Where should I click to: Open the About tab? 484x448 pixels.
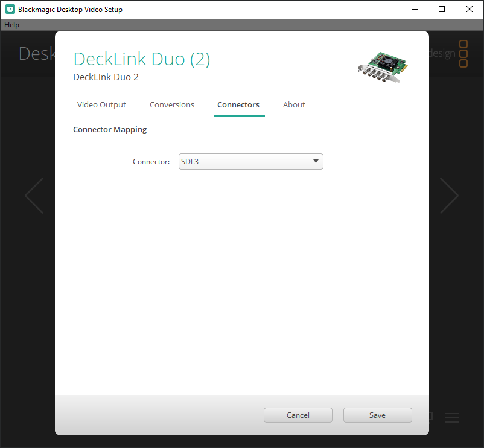click(x=294, y=105)
